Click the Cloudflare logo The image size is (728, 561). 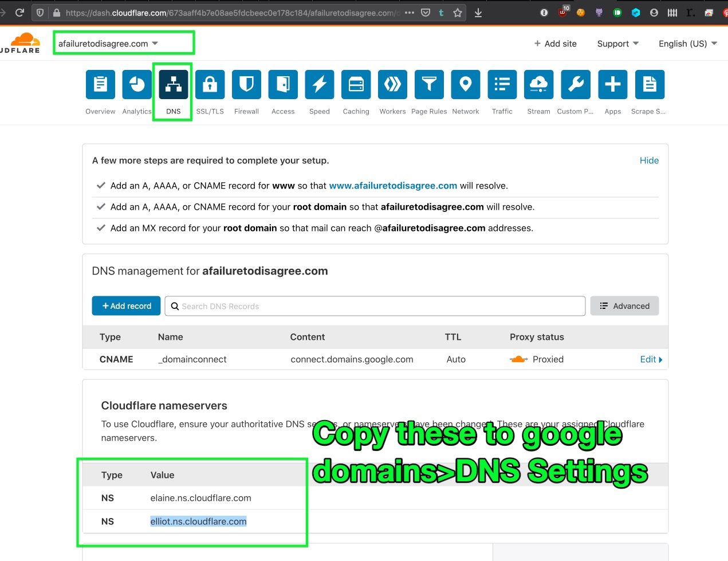tap(21, 43)
